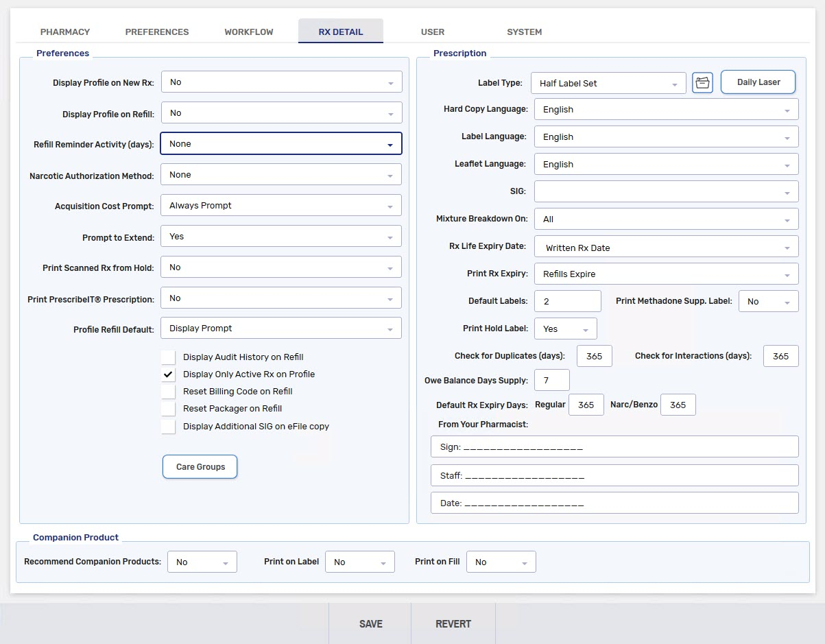This screenshot has width=825, height=644.
Task: Switch to the Pharmacy tab
Action: click(65, 32)
